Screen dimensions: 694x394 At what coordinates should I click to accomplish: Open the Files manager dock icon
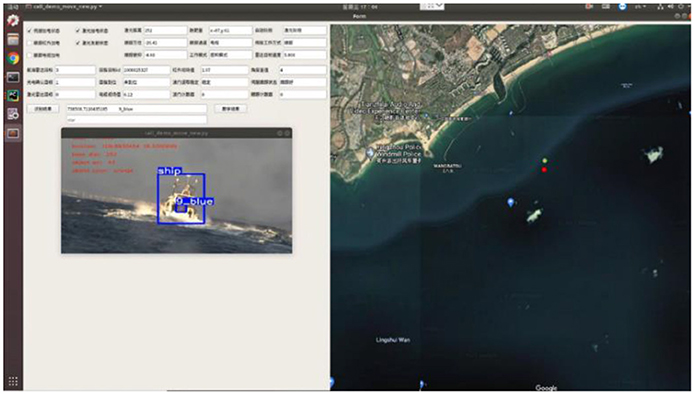pyautogui.click(x=13, y=40)
